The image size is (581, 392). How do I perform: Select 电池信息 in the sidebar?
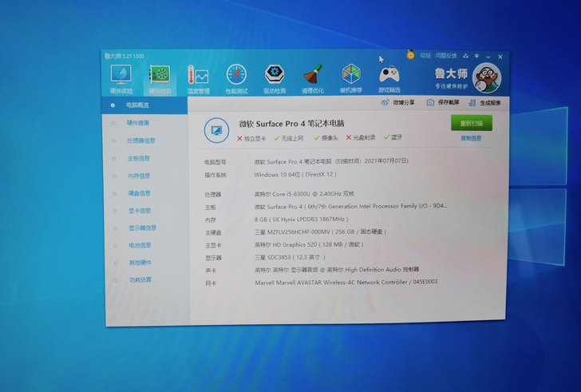(x=140, y=245)
